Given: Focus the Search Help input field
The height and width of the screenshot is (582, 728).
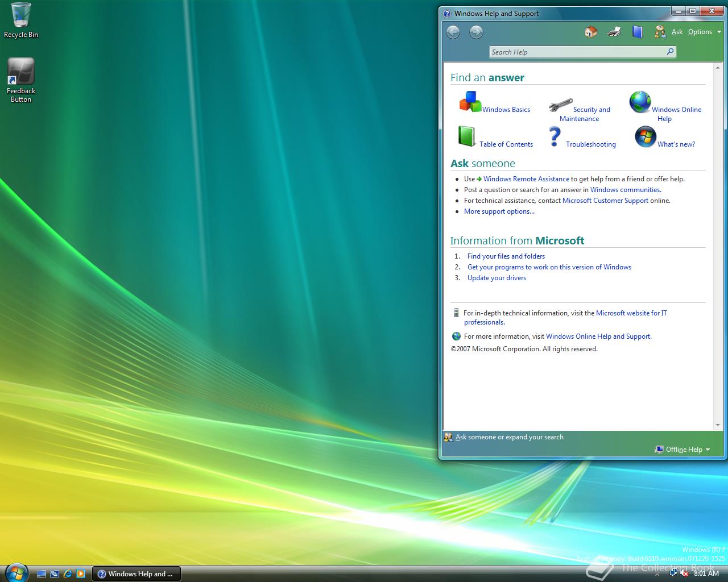Looking at the screenshot, I should pyautogui.click(x=582, y=52).
